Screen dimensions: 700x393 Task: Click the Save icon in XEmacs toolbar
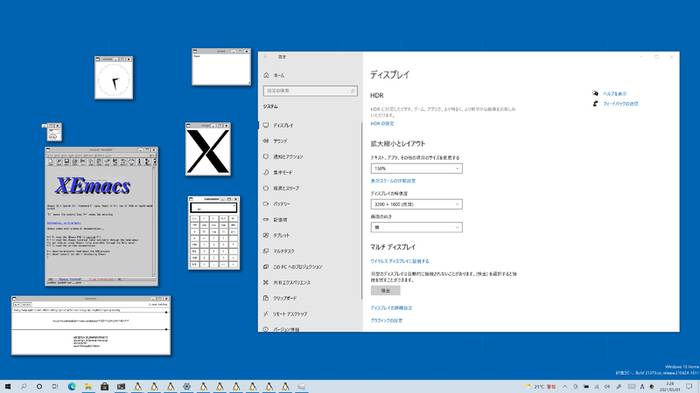click(67, 162)
